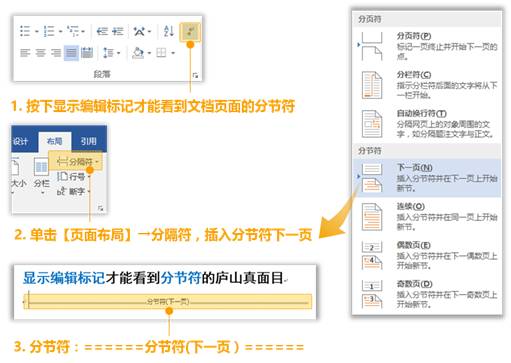Screen dimensions: 511x363
Task: Click the 分页符 section header
Action: pyautogui.click(x=370, y=19)
